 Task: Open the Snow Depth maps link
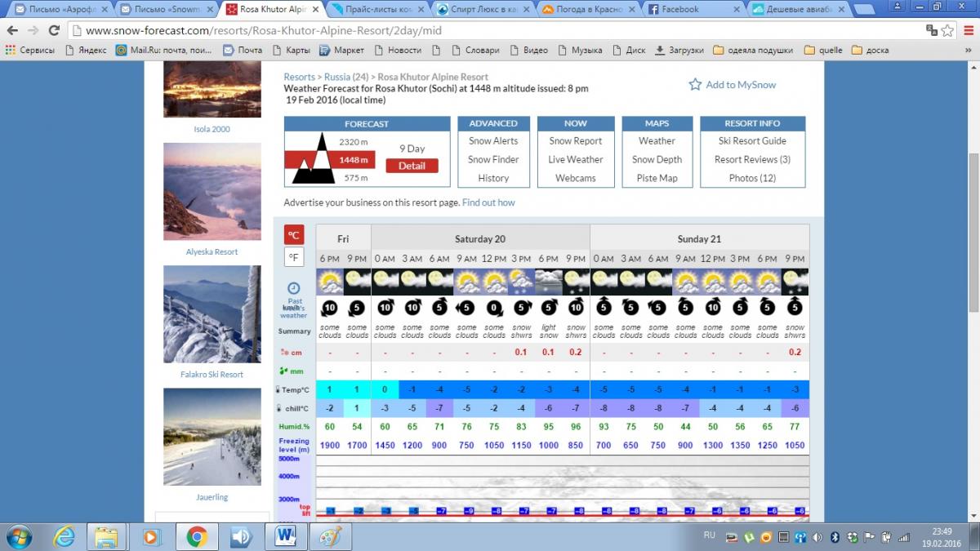coord(657,160)
